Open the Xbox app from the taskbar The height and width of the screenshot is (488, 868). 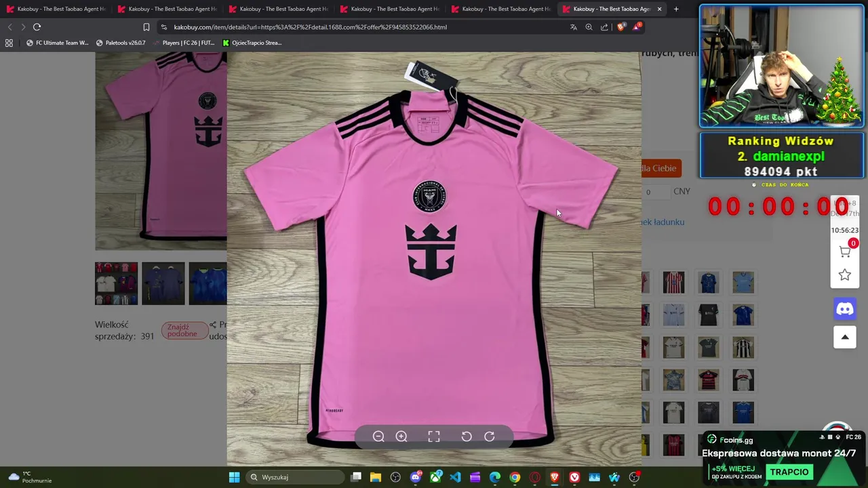435,477
